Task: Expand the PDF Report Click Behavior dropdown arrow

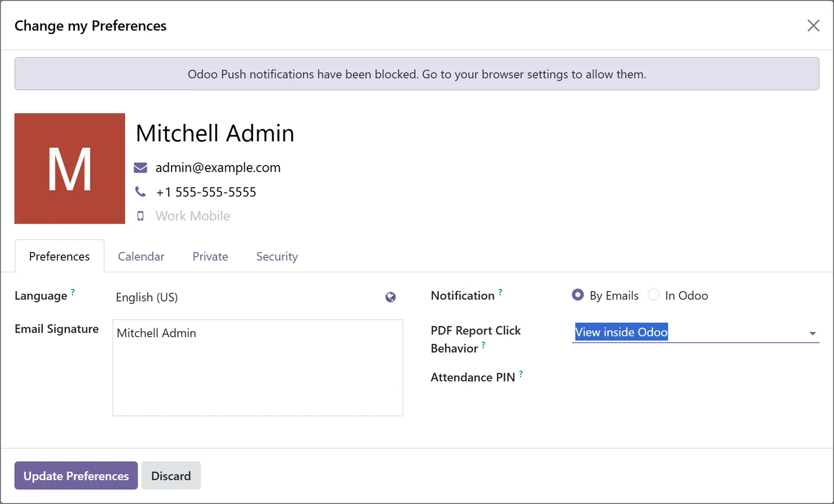Action: coord(813,334)
